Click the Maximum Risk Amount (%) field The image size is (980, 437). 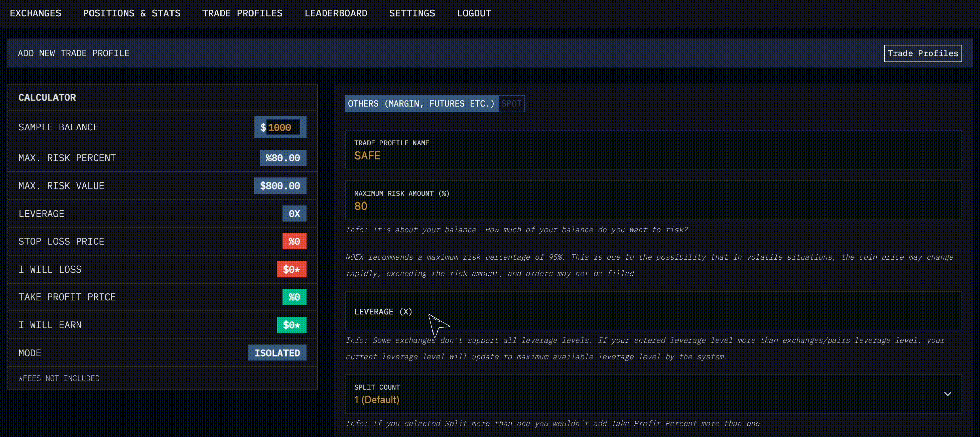653,200
